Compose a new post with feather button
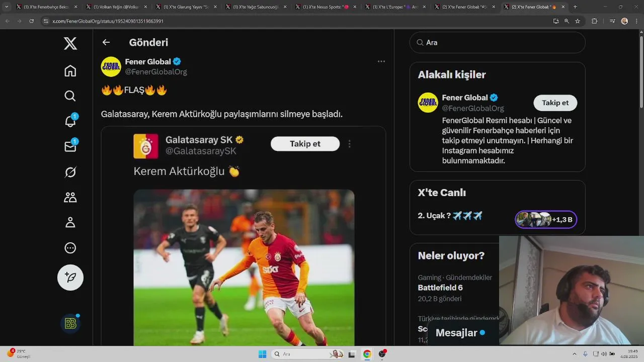 70,278
